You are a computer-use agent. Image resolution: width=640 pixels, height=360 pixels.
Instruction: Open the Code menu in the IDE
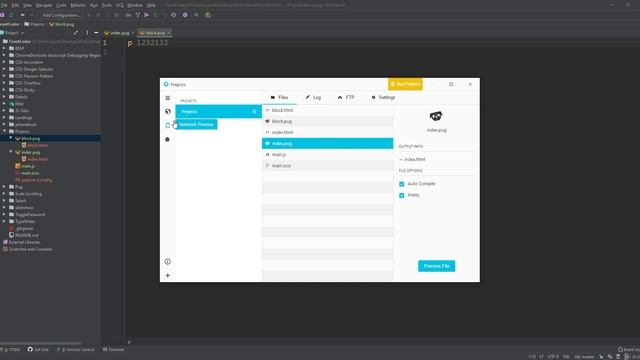tap(61, 5)
